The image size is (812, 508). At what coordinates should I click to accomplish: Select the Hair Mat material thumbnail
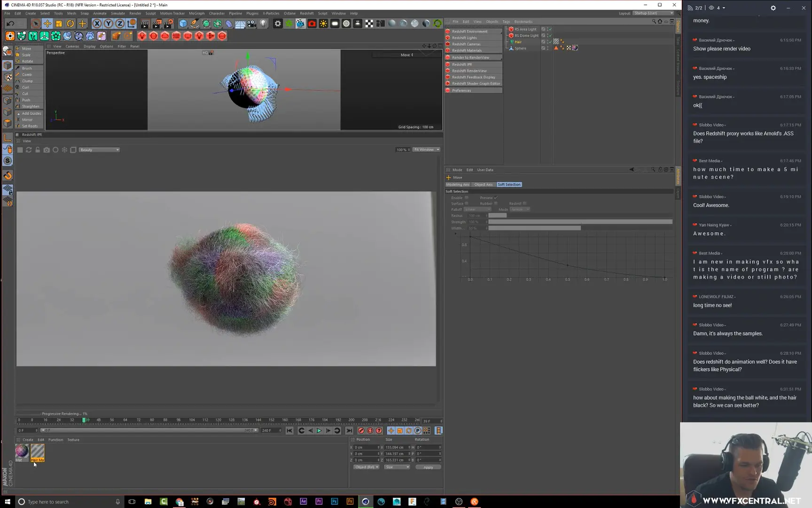tap(38, 452)
